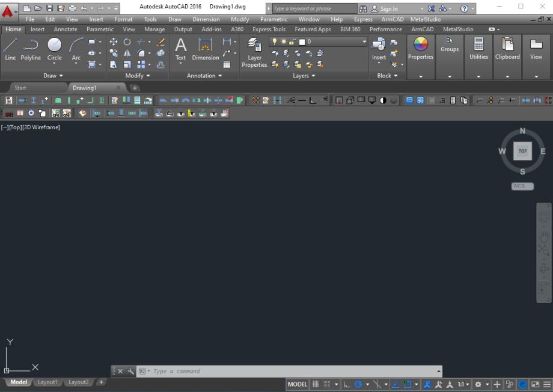553x392 pixels.
Task: Open the Groups panel button
Action: (x=450, y=45)
